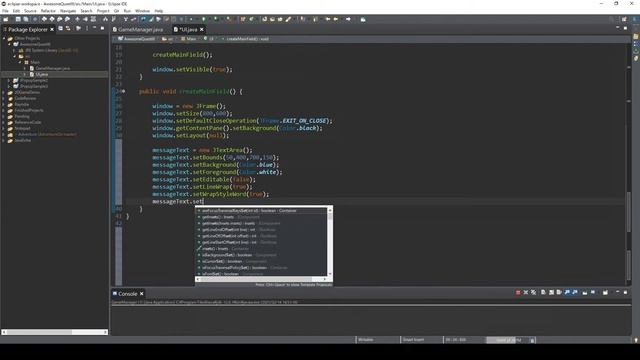This screenshot has height=360, width=640.
Task: Close the Console view tab
Action: tap(142, 293)
